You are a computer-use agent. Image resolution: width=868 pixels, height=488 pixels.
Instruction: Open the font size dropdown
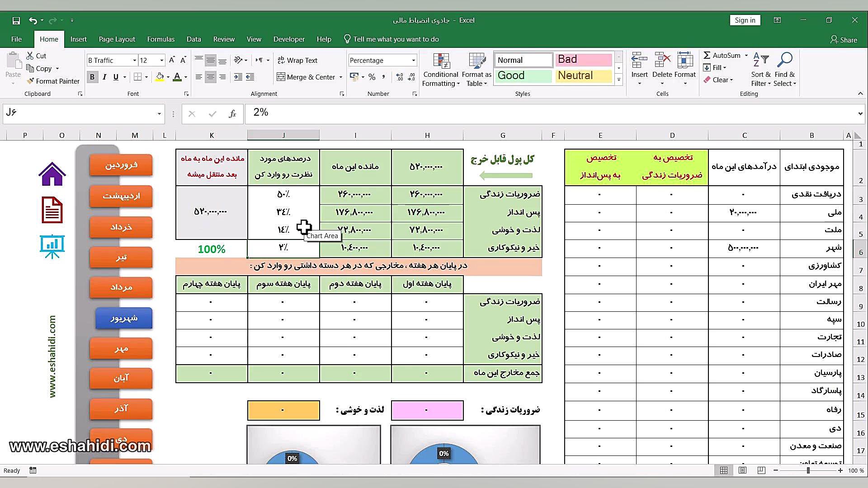point(161,61)
